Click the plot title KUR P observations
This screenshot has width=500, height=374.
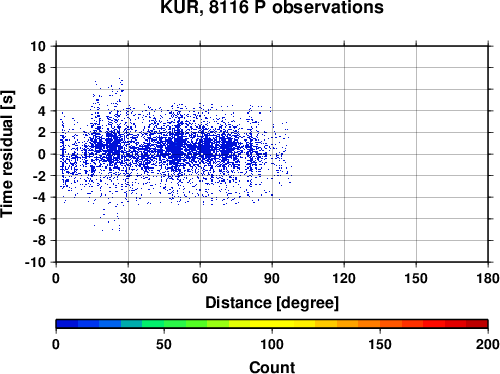coord(272,7)
